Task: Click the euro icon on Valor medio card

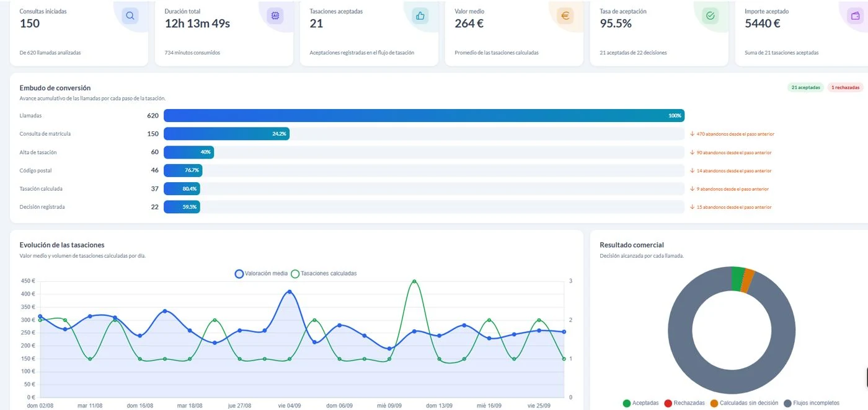Action: pyautogui.click(x=565, y=16)
